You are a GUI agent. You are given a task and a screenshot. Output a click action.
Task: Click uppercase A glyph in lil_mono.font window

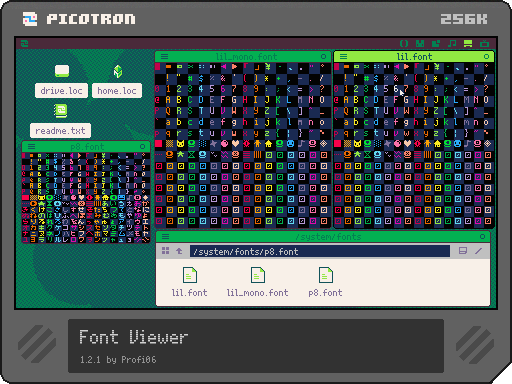point(168,100)
